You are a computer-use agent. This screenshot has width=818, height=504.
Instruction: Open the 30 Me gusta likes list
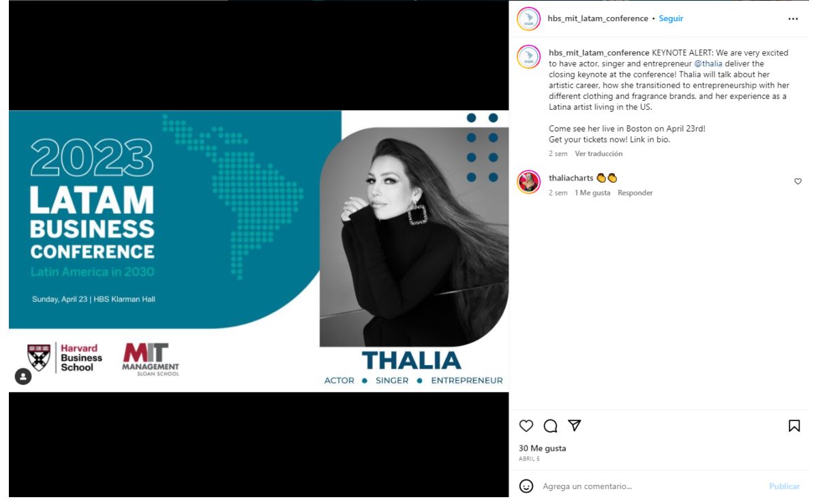pos(543,448)
